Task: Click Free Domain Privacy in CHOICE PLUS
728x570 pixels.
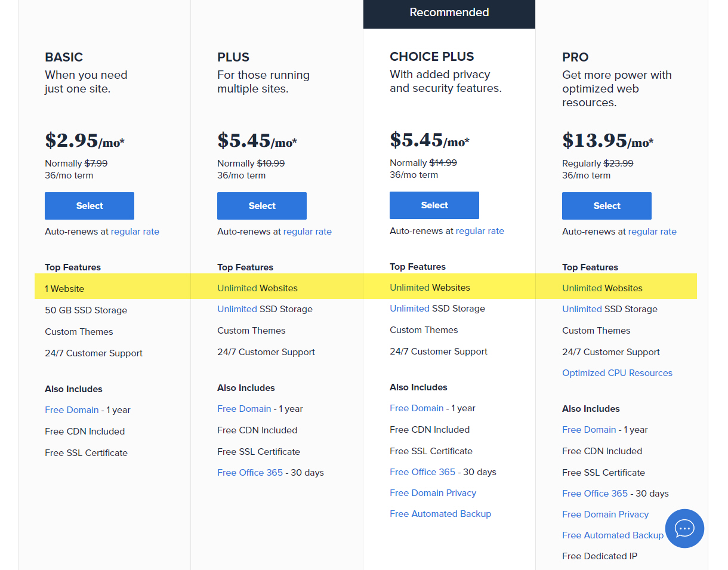Action: click(x=433, y=493)
